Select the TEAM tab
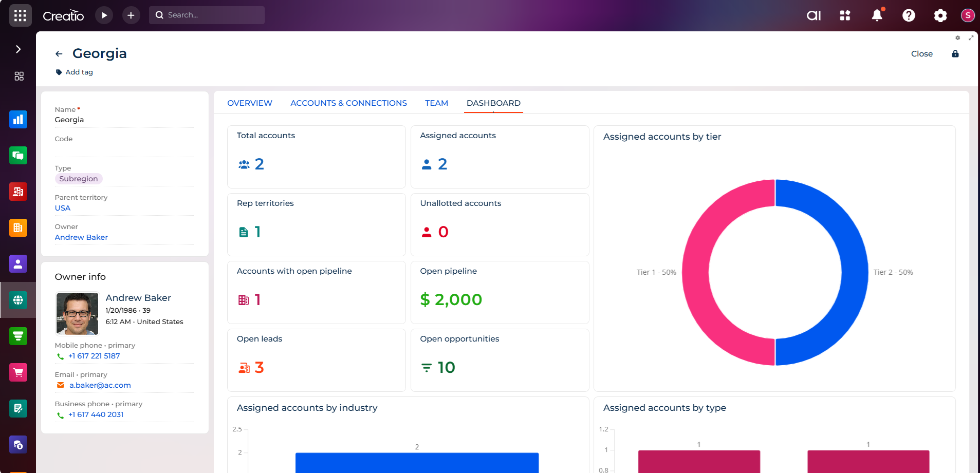The width and height of the screenshot is (980, 473). click(436, 103)
